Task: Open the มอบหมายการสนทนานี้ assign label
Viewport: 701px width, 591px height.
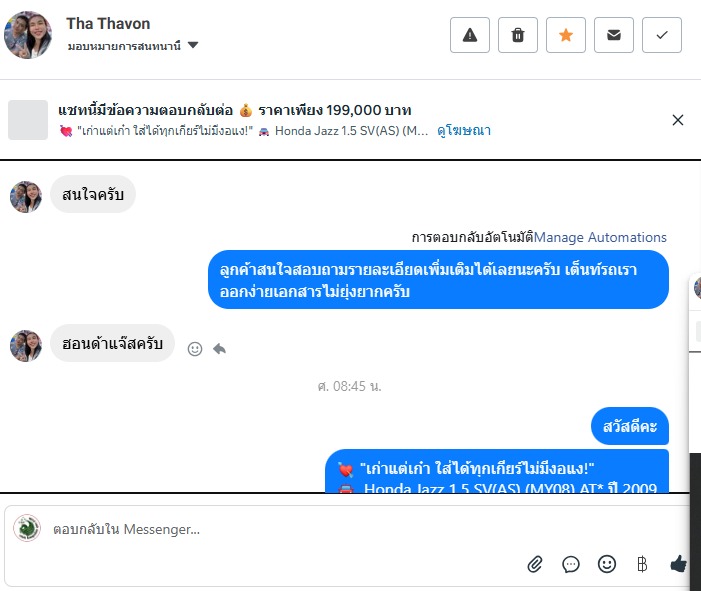Action: pyautogui.click(x=124, y=46)
